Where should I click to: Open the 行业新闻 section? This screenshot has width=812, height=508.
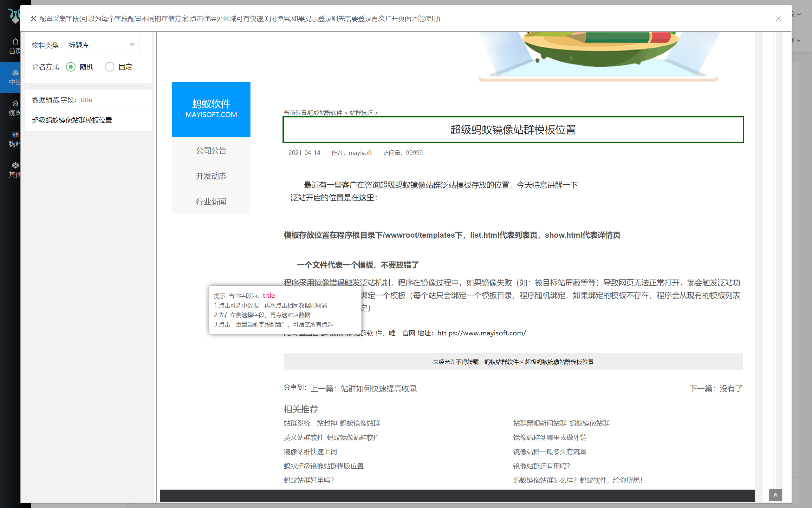click(211, 201)
